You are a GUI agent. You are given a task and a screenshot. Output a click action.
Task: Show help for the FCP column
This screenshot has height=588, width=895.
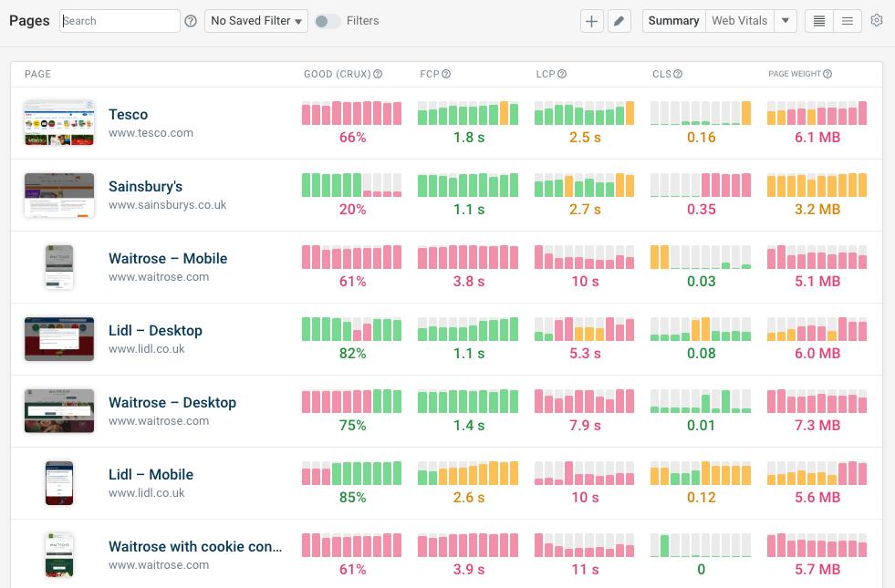446,74
